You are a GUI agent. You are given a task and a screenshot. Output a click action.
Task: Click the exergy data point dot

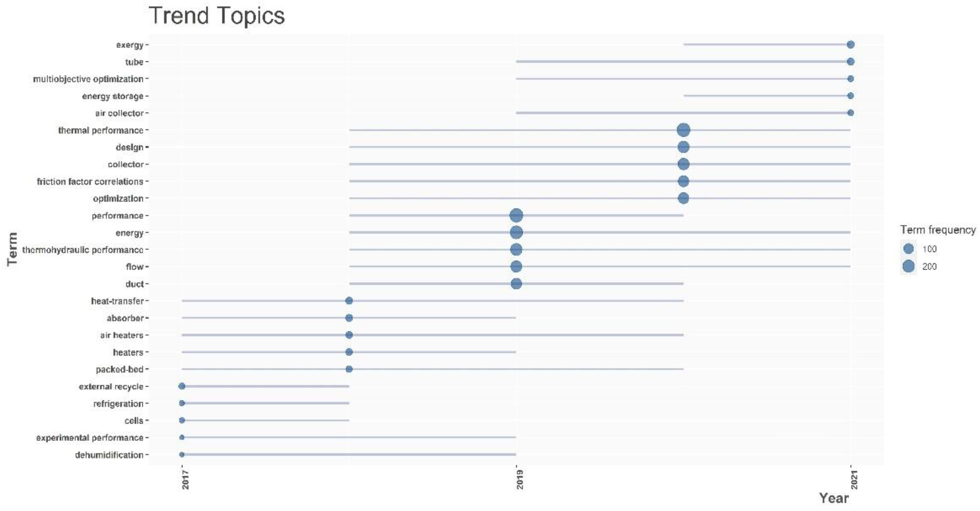click(x=851, y=45)
